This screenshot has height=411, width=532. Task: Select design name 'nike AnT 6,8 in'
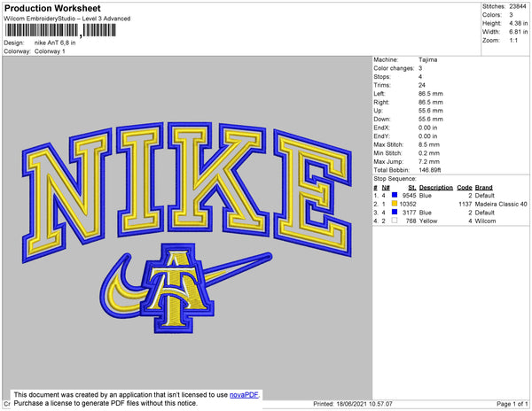(55, 43)
